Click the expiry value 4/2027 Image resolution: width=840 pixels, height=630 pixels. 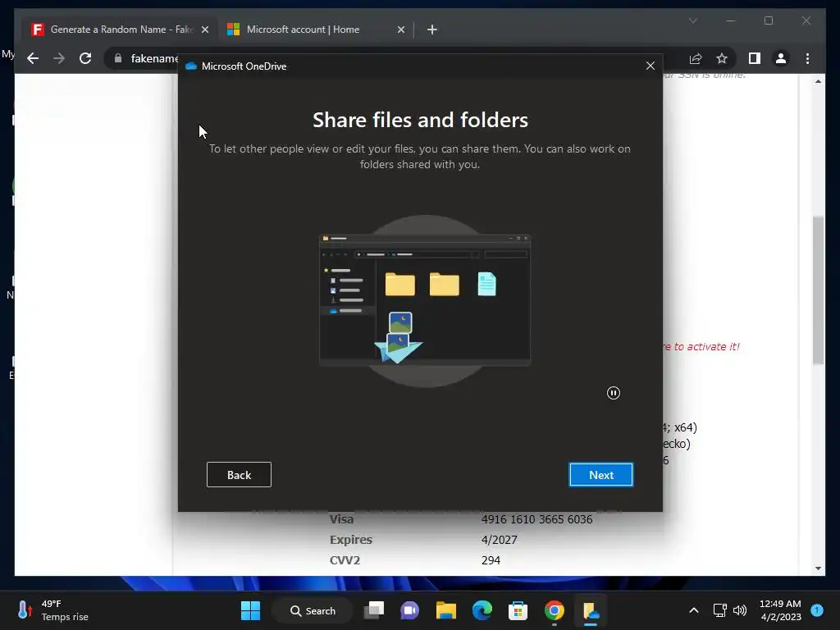tap(500, 540)
